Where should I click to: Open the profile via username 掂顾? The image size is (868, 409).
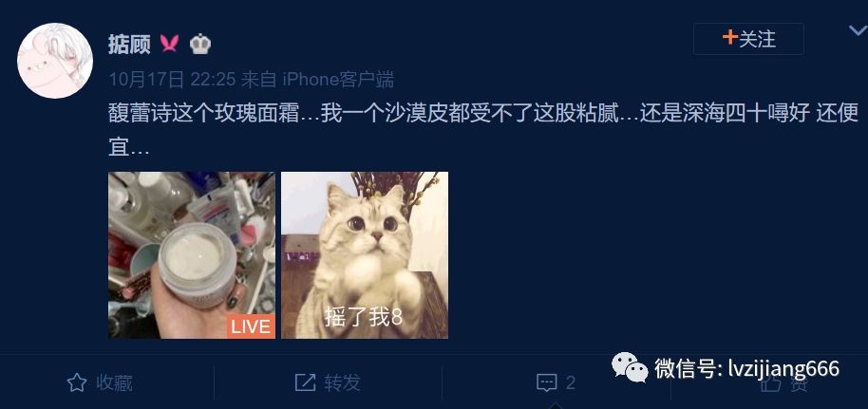pos(129,44)
